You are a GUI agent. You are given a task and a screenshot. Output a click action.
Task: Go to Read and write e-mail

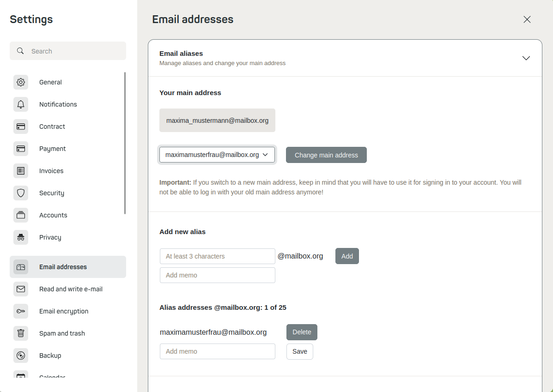click(x=71, y=289)
